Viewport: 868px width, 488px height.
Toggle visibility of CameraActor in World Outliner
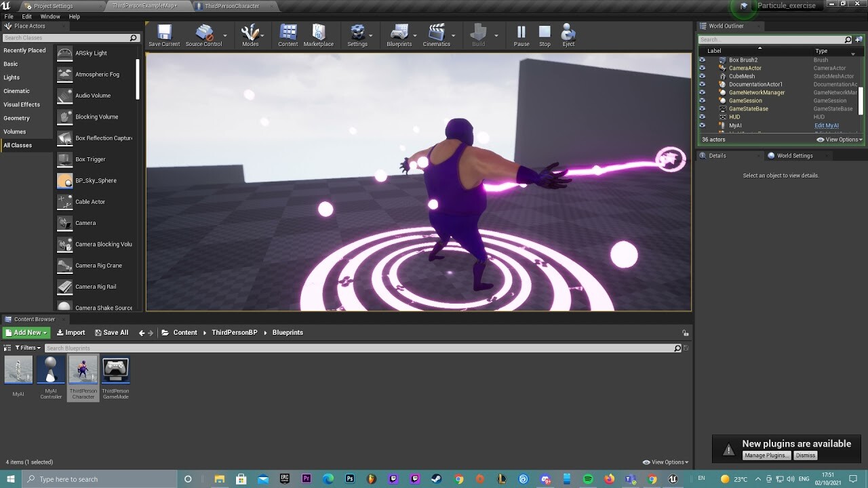[x=702, y=68]
